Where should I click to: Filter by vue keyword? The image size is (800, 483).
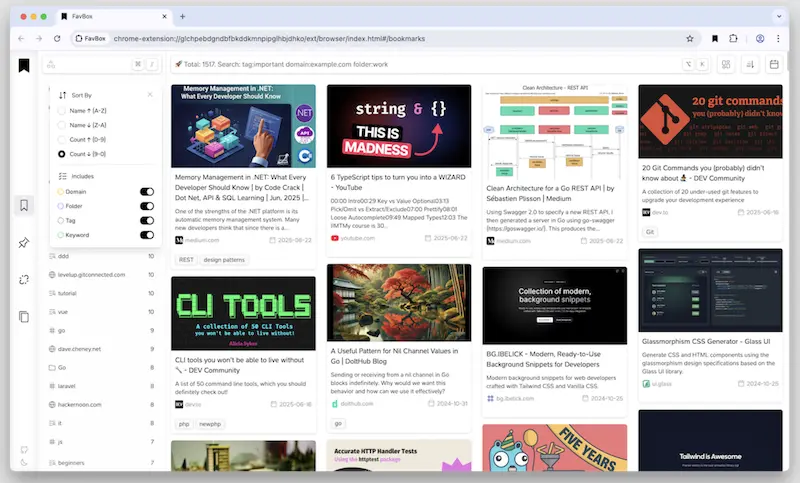click(x=102, y=312)
